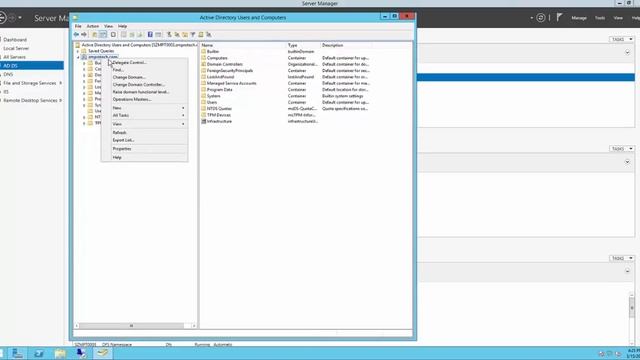Click Server Manager forward navigation arrow
Viewport: 640px width, 360px height.
(12, 18)
